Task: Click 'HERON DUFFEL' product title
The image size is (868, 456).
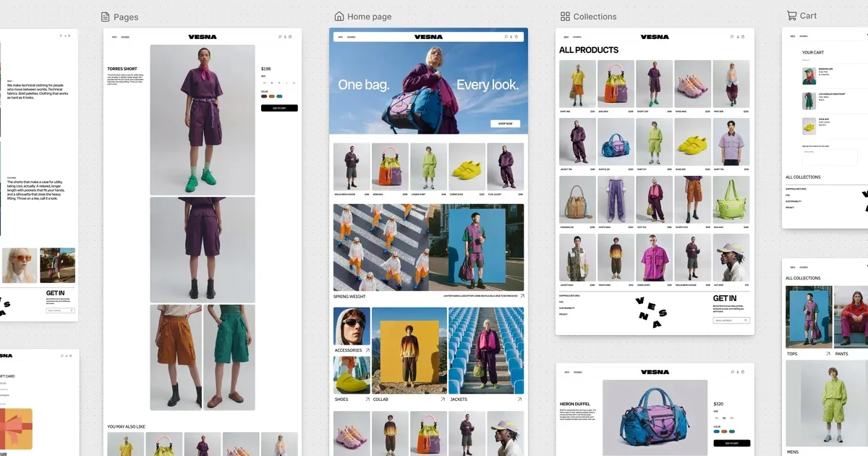Action: coord(575,404)
